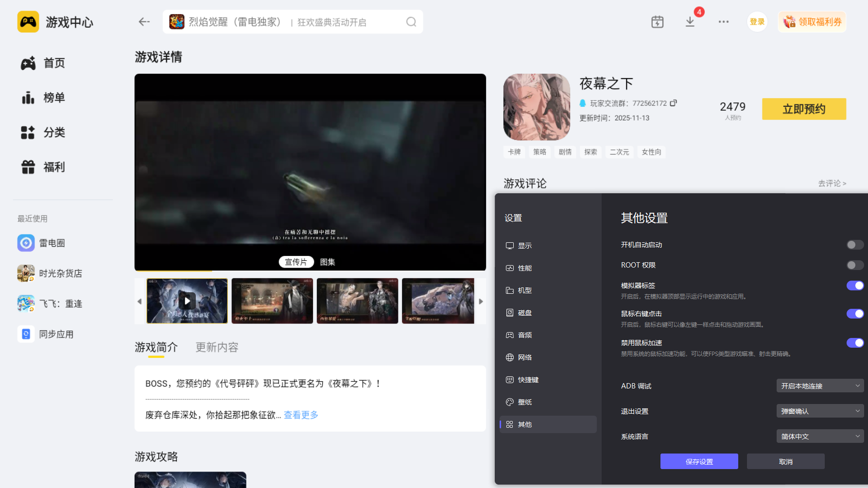Open the 性能 settings section
The image size is (868, 488).
click(x=526, y=268)
